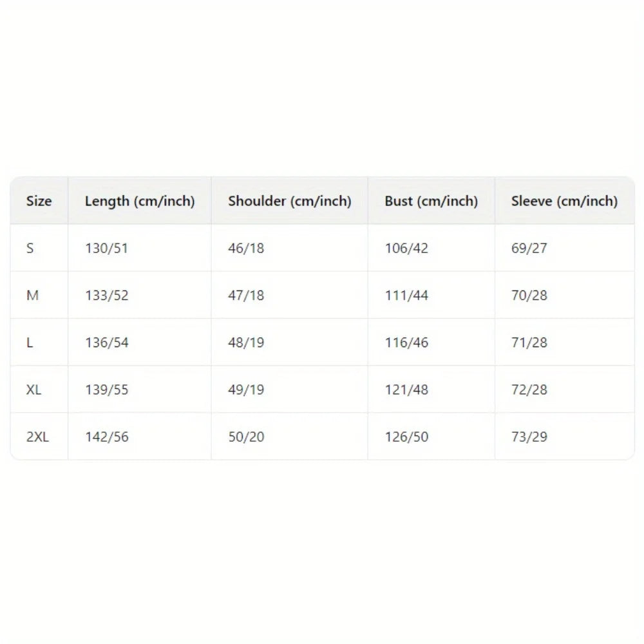Click the 73/29 sleeve measurement
The image size is (644, 644).
[529, 437]
